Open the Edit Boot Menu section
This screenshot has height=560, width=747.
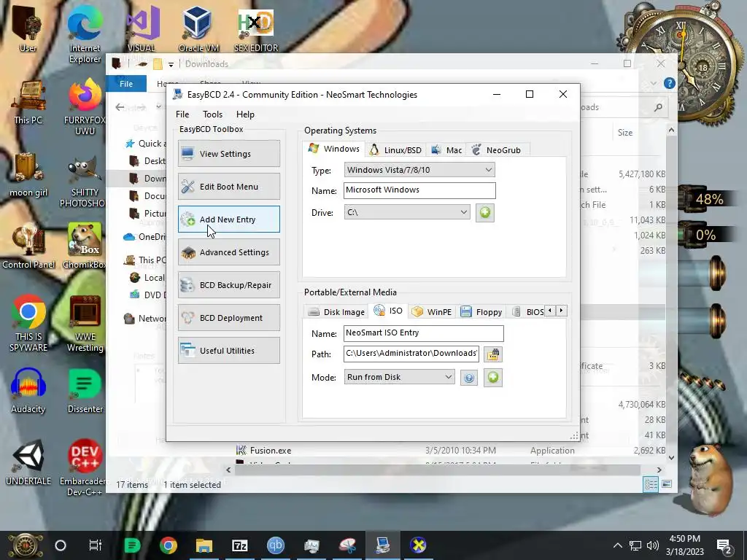tap(228, 186)
